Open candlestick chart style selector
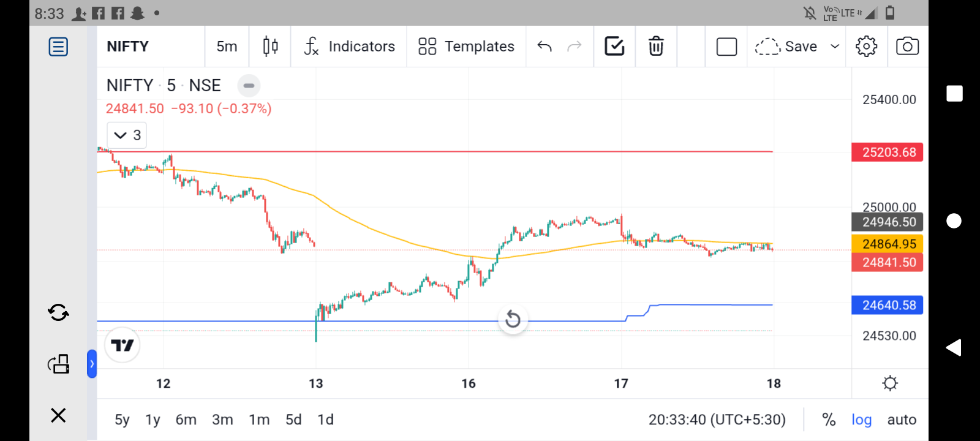The height and width of the screenshot is (441, 980). click(x=270, y=47)
